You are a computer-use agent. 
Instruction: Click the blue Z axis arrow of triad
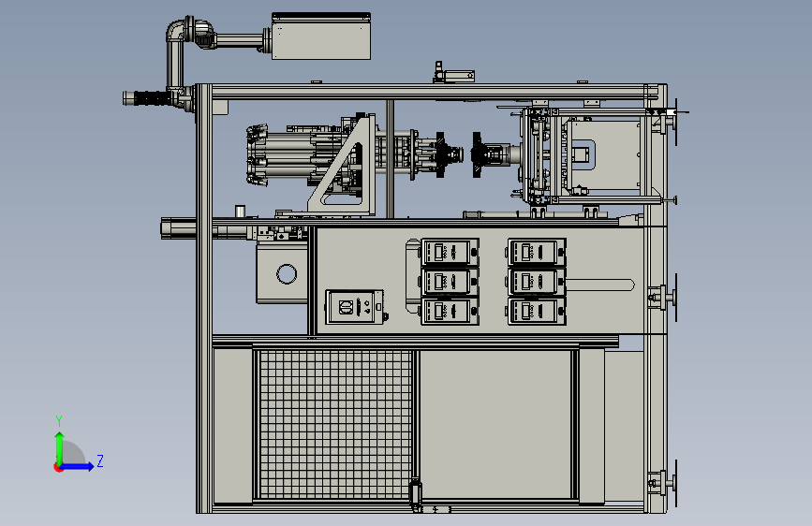click(78, 466)
